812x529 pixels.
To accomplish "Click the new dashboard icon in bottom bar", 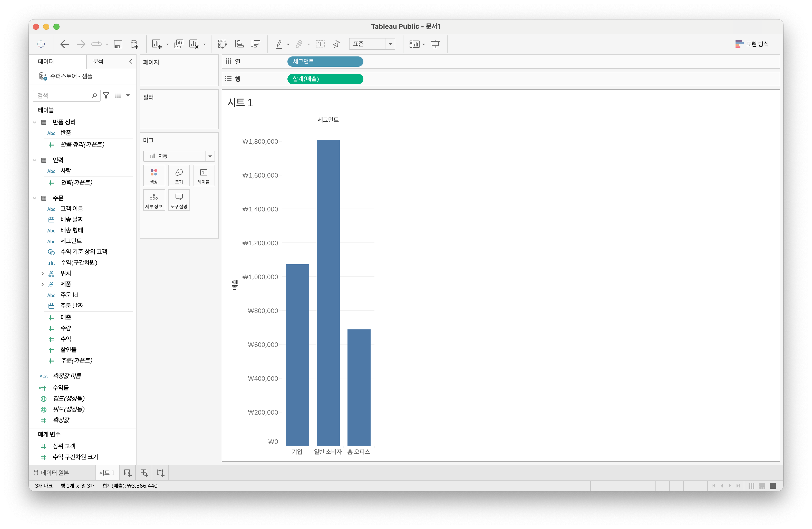I will 144,473.
